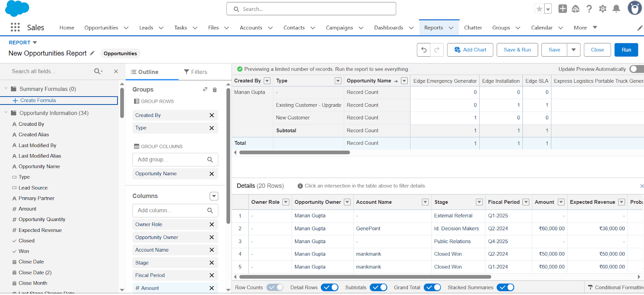
Task: Click the global Search box
Action: tap(311, 9)
